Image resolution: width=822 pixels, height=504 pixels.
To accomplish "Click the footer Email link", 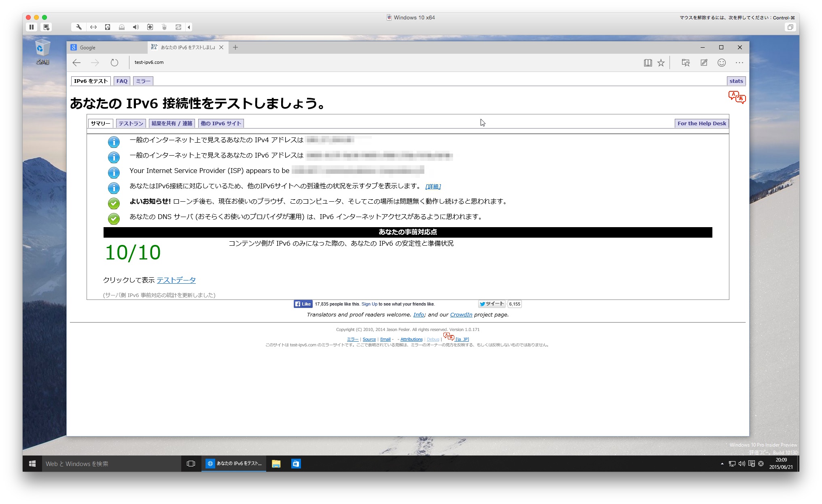I will coord(386,339).
